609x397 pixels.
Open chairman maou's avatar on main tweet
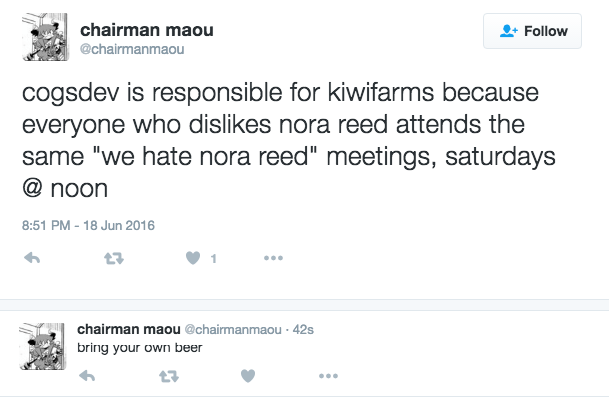(45, 37)
